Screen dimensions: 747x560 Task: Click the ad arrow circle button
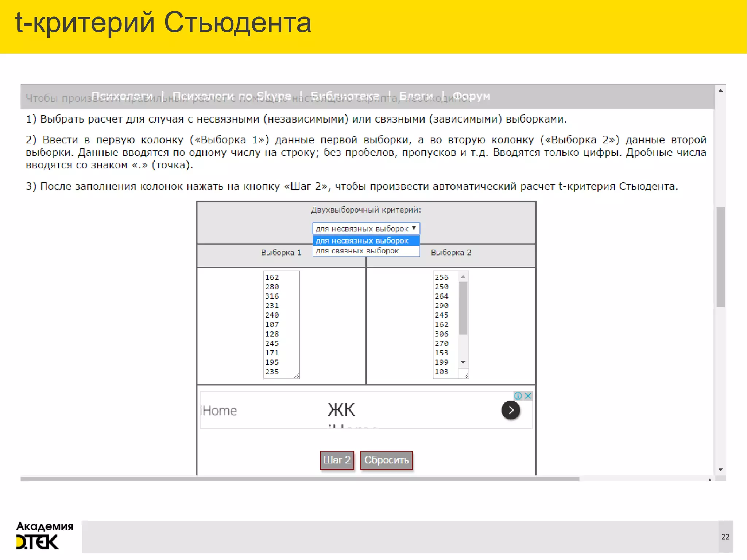pos(511,410)
